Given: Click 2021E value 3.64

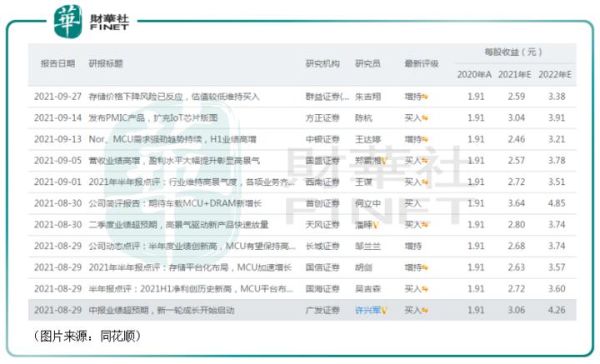Looking at the screenshot, I should (516, 203).
